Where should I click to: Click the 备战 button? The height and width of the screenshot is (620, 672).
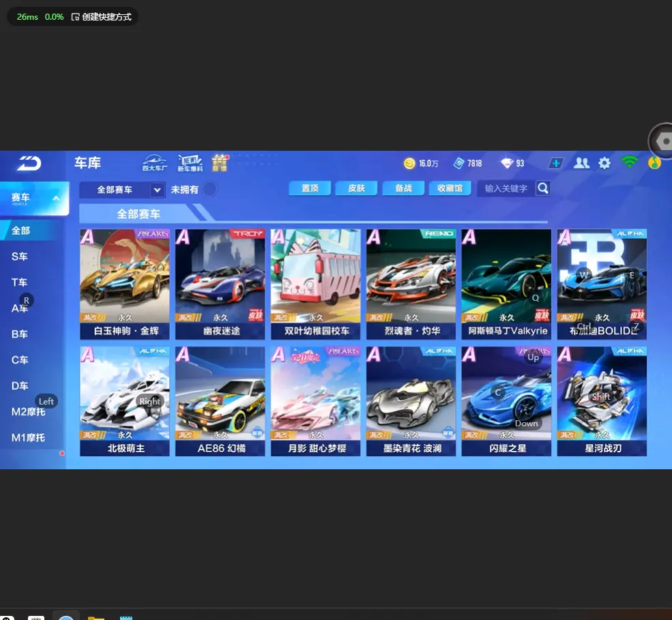tap(403, 188)
